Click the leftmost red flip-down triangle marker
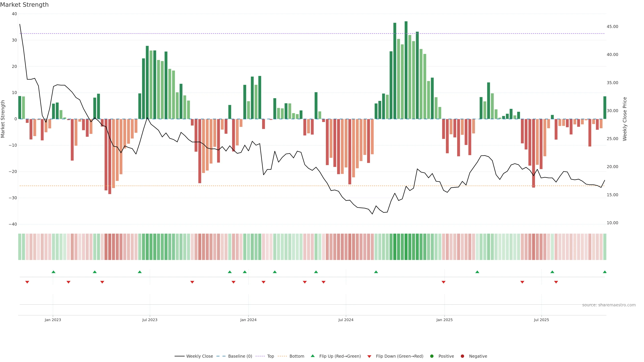 [27, 282]
